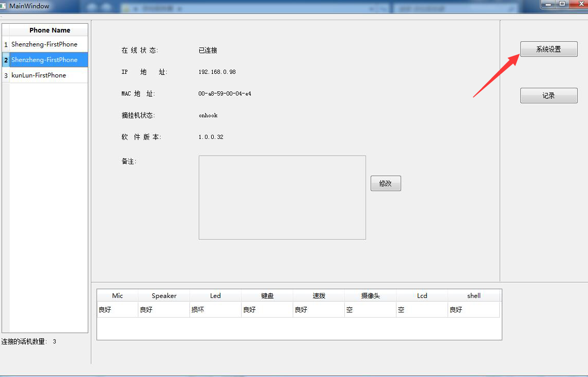Click the 记录 records button

[548, 96]
